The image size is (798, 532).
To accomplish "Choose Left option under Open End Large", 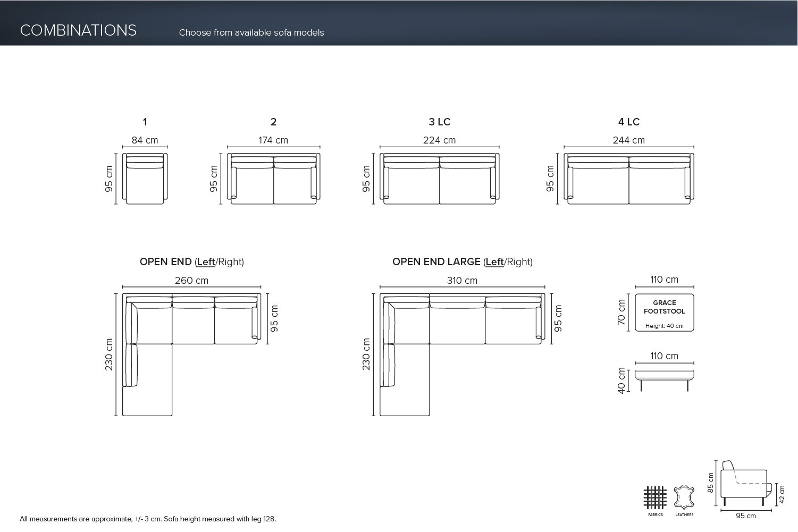I will click(x=494, y=262).
